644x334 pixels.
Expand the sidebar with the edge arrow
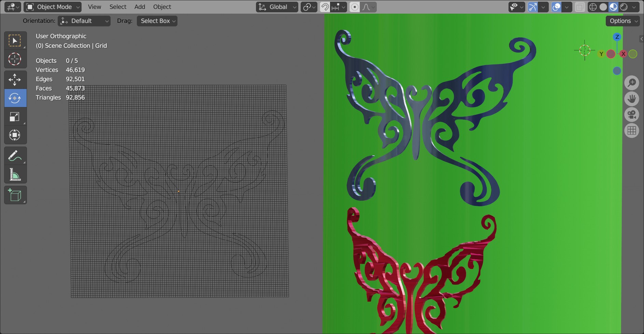click(x=642, y=39)
